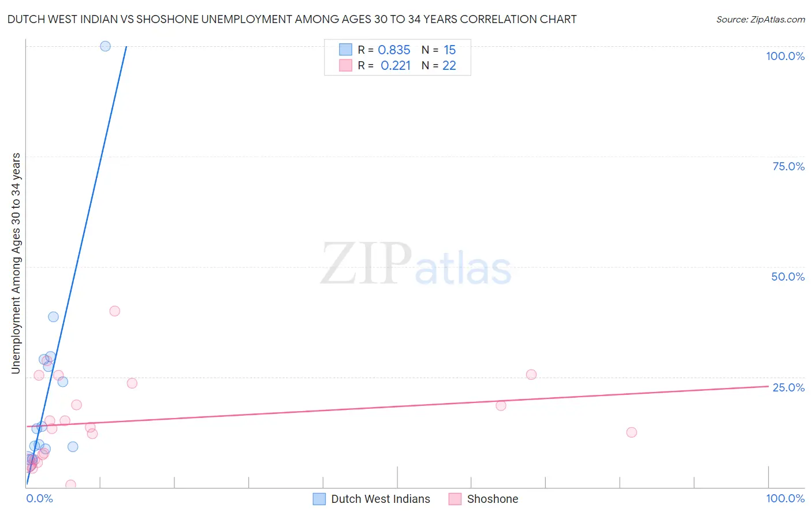Image resolution: width=812 pixels, height=515 pixels.
Task: Select the N = 15 value in legend
Action: 439,50
